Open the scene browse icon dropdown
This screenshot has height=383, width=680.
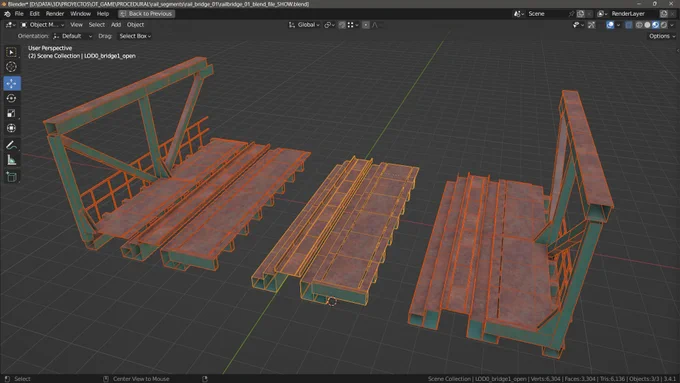click(x=519, y=14)
